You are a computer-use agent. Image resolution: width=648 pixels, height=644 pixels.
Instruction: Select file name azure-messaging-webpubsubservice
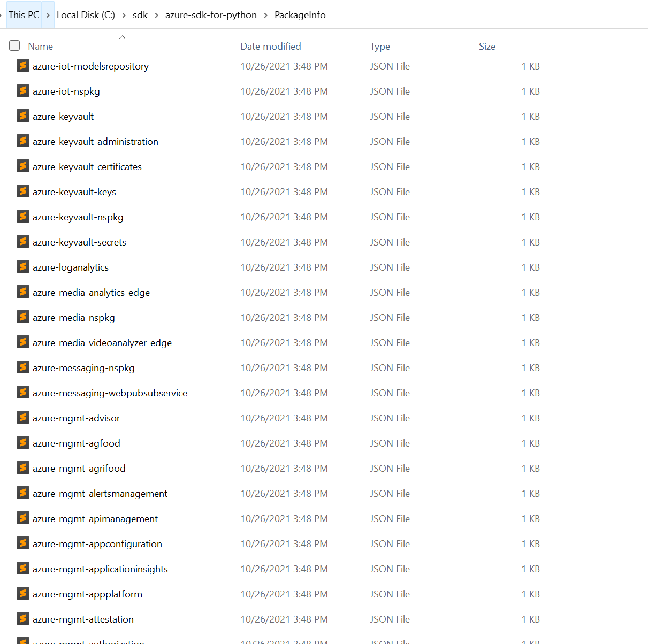(110, 393)
